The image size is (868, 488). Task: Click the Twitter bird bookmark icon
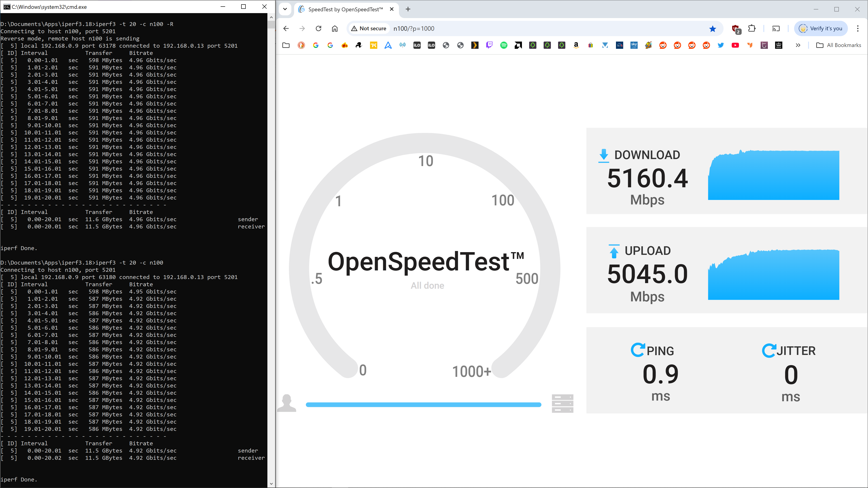point(721,45)
